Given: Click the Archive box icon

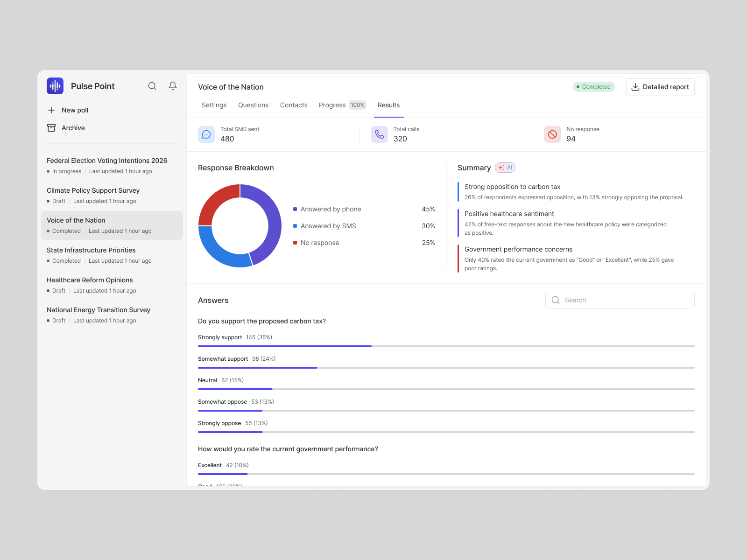Looking at the screenshot, I should point(51,128).
